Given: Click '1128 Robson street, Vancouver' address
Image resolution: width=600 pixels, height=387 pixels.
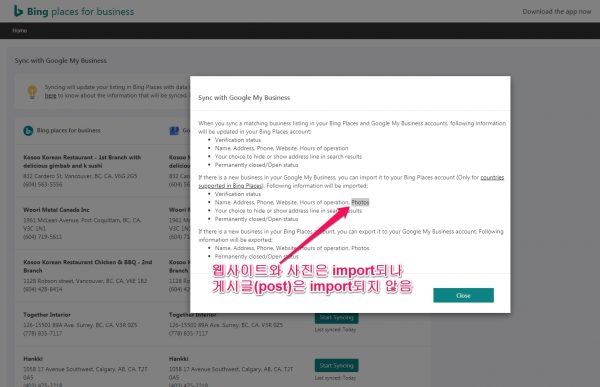Looking at the screenshot, I should tap(85, 281).
